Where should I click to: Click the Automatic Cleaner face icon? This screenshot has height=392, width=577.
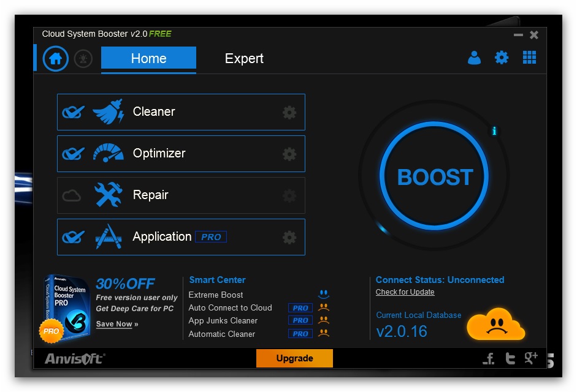pyautogui.click(x=324, y=333)
